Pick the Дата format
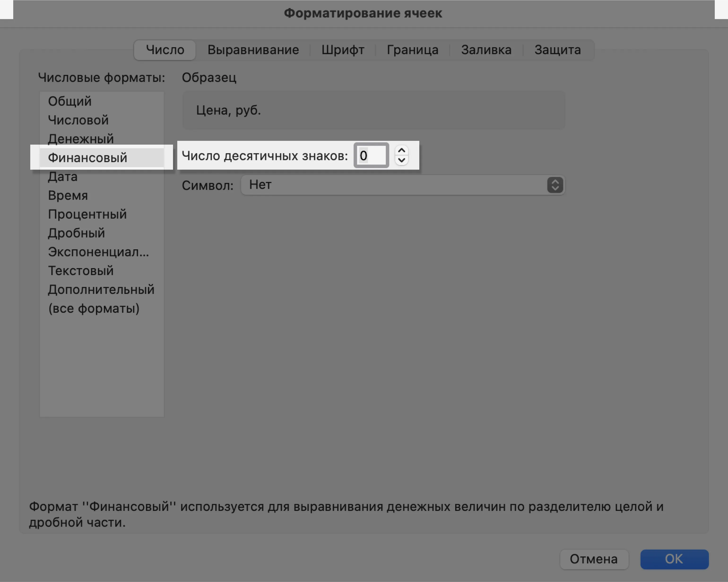 click(x=63, y=177)
